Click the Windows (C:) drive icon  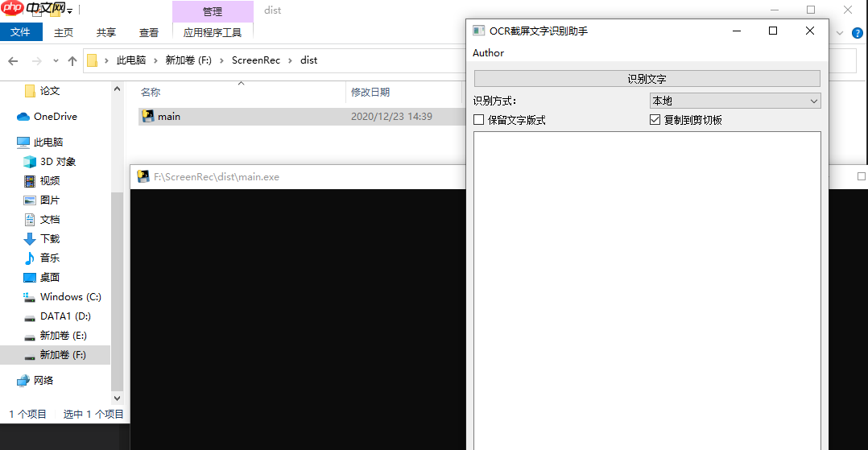click(x=29, y=297)
